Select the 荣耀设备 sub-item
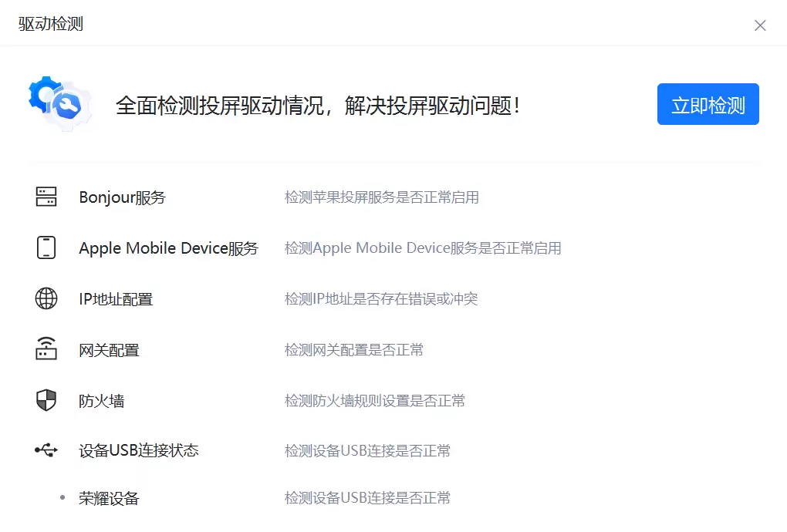 pyautogui.click(x=109, y=498)
